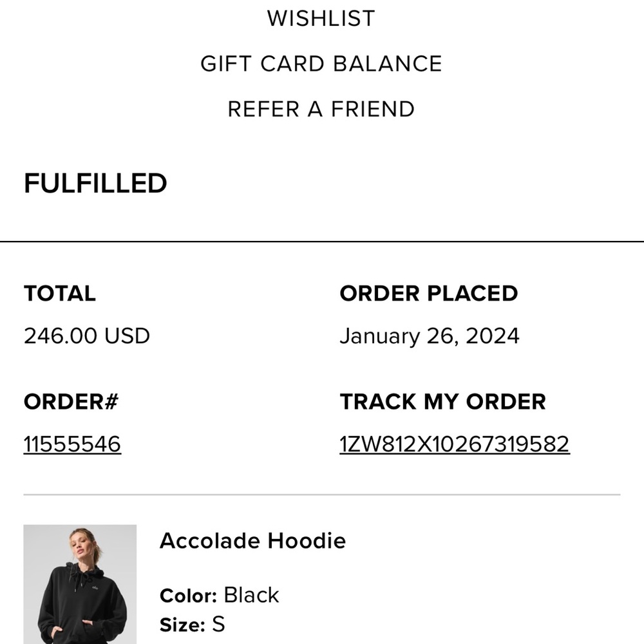Screen dimensions: 644x644
Task: Click the TRACK MY ORDER heading
Action: tap(442, 402)
